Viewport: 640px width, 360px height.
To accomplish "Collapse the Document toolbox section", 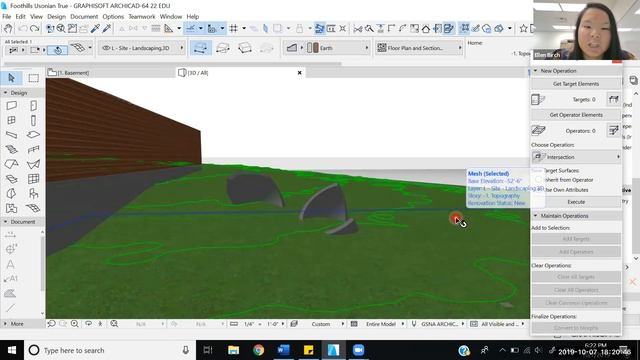I will pos(6,222).
